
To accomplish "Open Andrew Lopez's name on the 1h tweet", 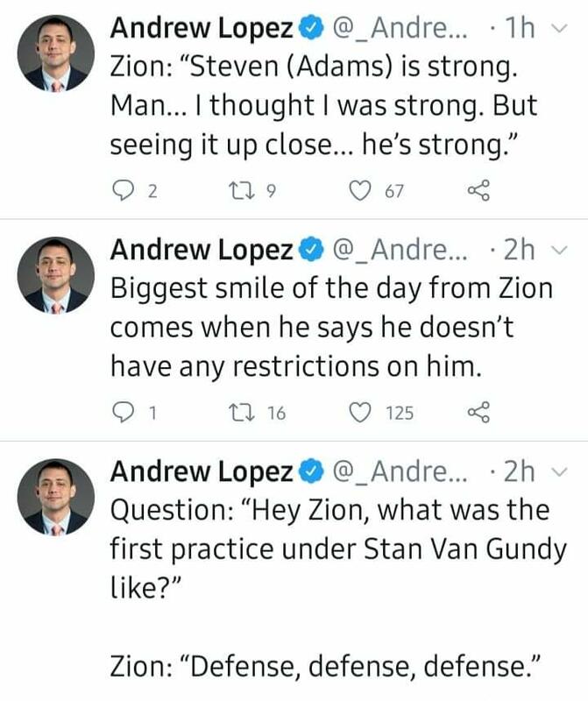I will (202, 27).
